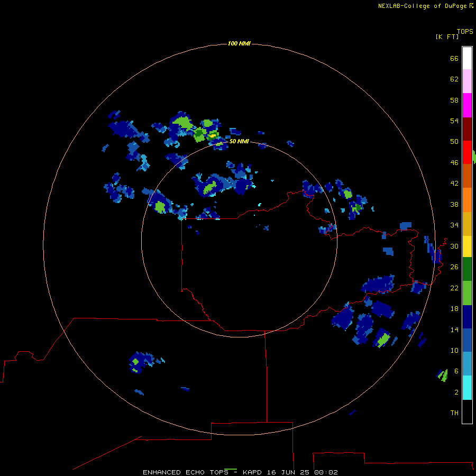Click the 6 legend value
This screenshot has height=476, width=476.
(456, 371)
